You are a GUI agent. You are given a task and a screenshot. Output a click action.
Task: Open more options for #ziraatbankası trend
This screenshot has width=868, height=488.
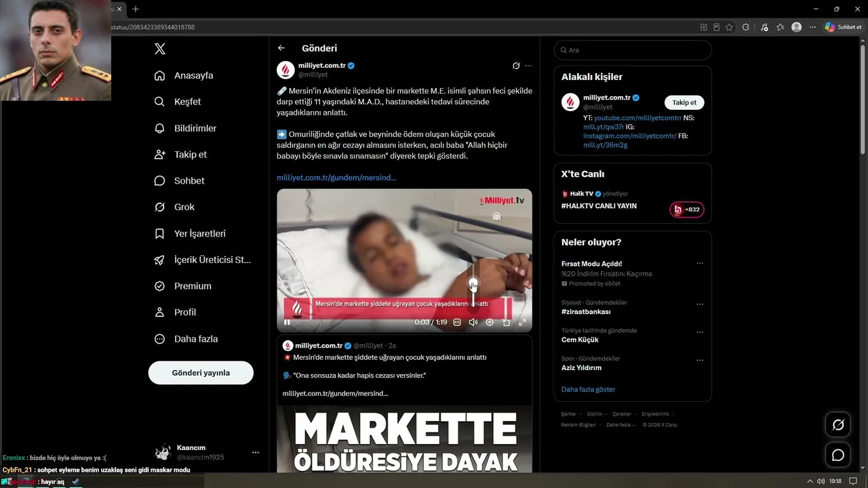click(x=700, y=305)
